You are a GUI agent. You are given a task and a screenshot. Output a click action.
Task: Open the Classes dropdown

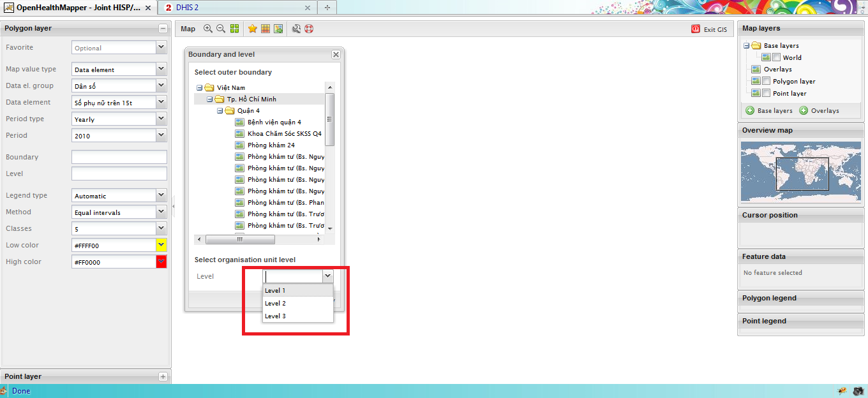(x=161, y=228)
